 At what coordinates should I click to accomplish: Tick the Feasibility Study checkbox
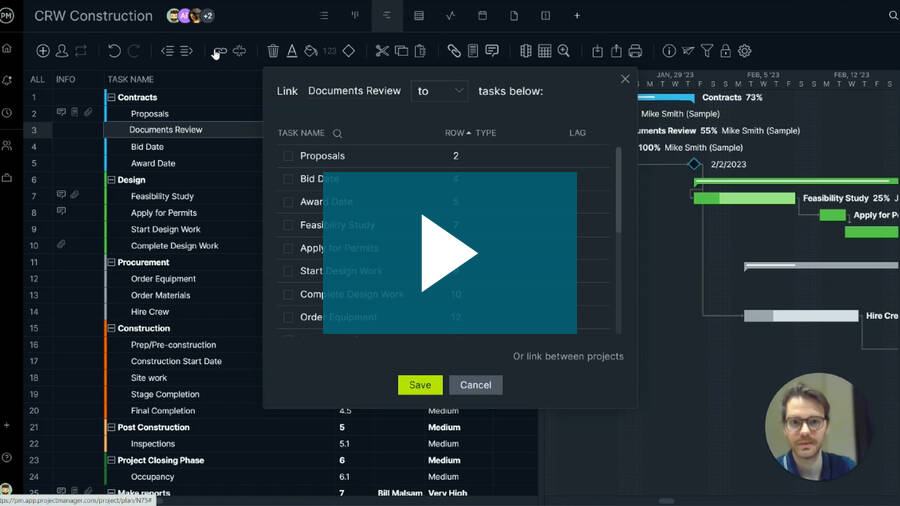point(288,225)
